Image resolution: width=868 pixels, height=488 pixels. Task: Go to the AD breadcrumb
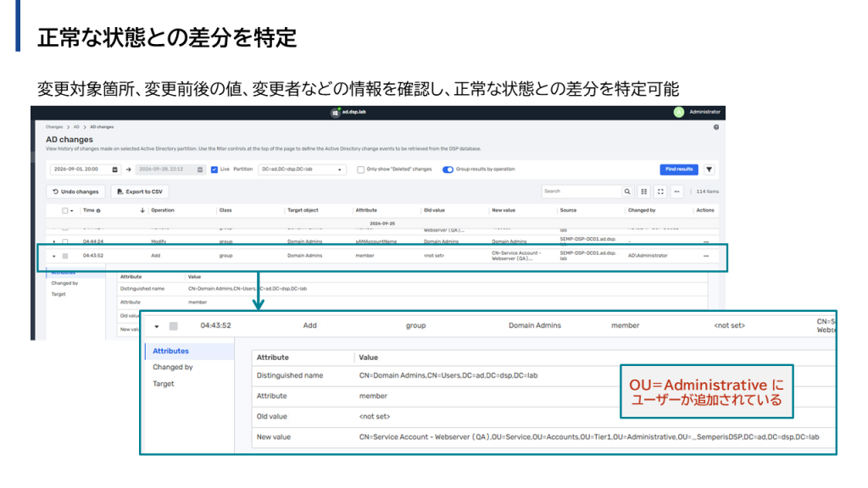[76, 127]
